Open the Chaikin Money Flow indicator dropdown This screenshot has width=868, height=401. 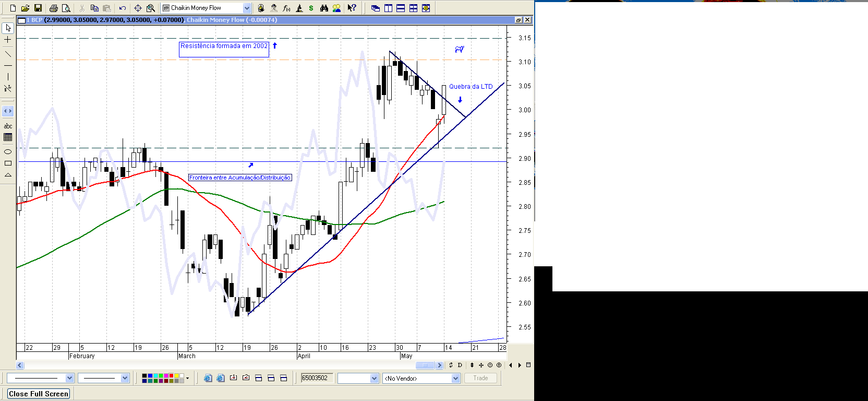point(247,8)
